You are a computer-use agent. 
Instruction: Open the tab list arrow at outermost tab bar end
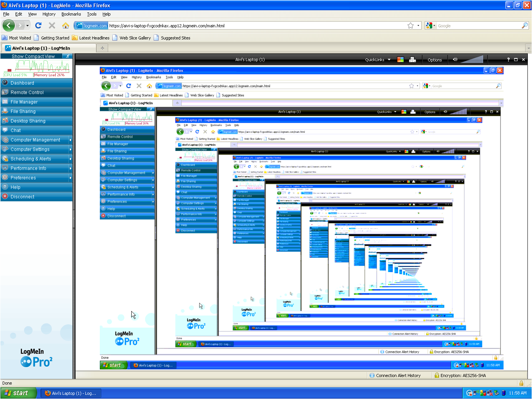tap(529, 48)
